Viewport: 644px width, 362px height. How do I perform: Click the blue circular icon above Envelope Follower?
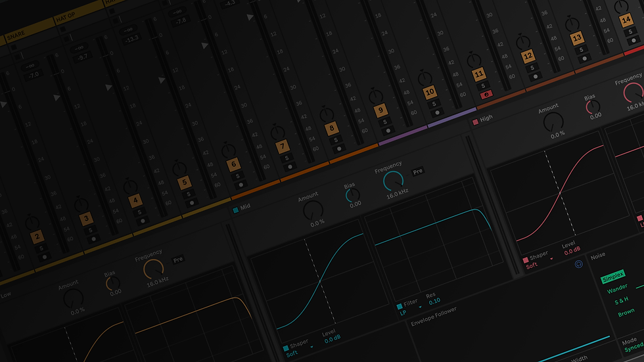[x=579, y=264]
